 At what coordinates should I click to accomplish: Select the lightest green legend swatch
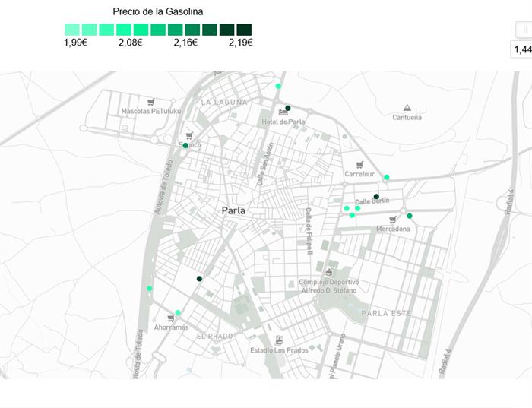coord(72,30)
